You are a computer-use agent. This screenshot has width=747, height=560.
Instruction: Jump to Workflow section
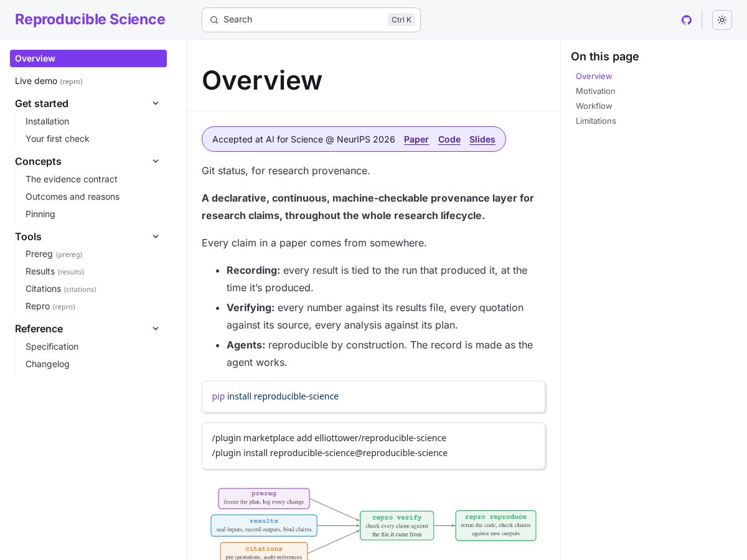click(x=594, y=106)
